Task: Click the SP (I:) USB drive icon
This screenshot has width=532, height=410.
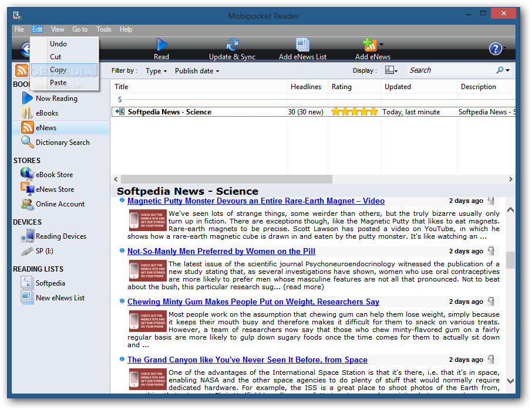Action: (x=27, y=251)
